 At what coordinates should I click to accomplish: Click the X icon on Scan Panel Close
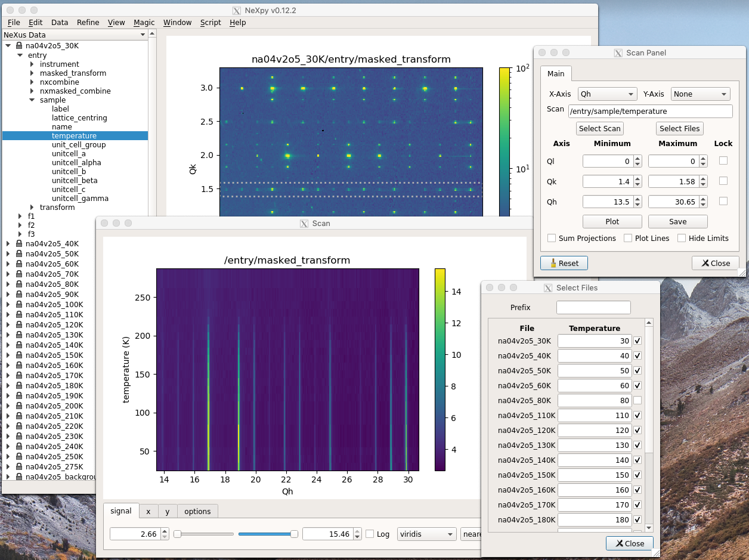point(705,263)
